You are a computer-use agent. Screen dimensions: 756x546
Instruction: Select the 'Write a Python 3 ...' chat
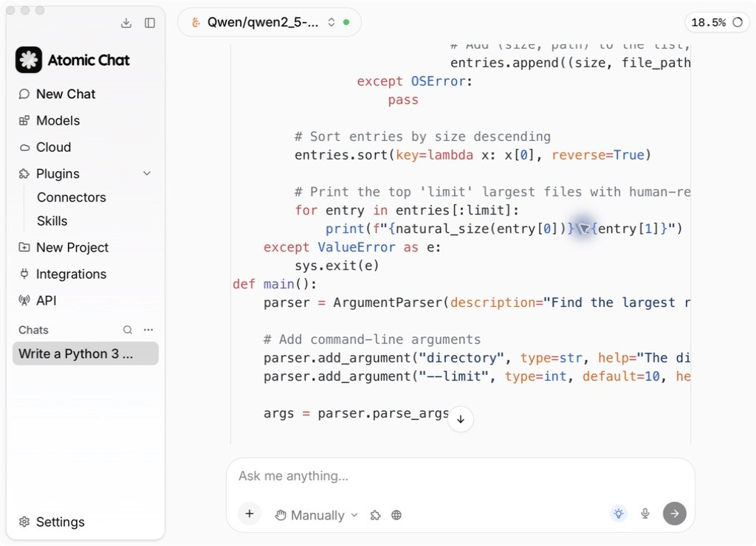[x=86, y=353]
